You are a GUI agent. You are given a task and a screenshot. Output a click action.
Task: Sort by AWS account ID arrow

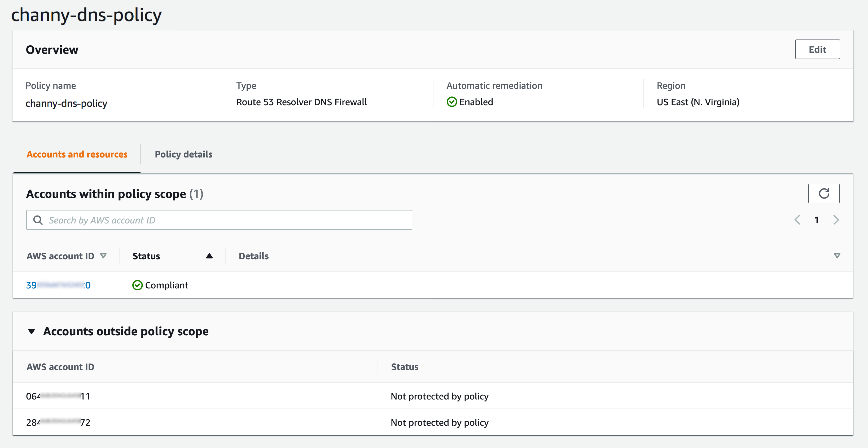coord(103,256)
